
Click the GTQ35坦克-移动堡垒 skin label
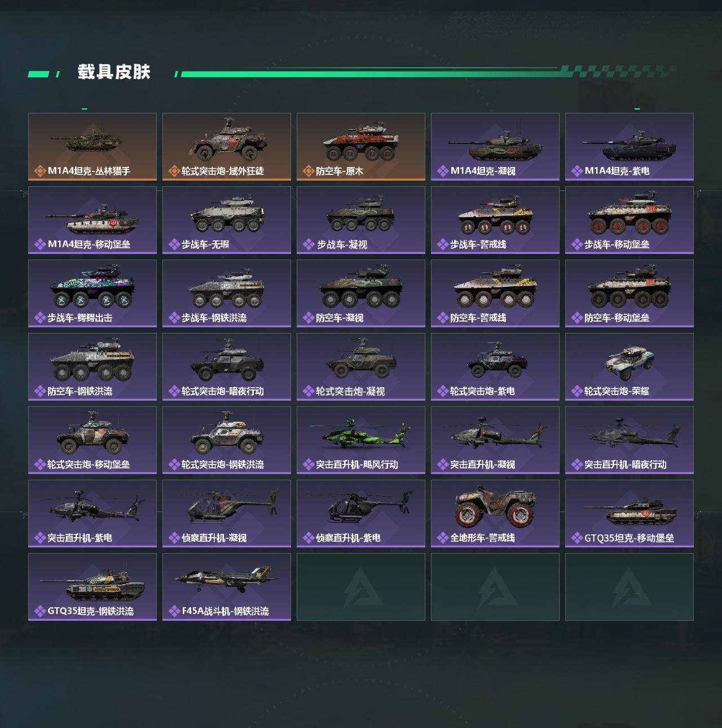click(x=629, y=538)
